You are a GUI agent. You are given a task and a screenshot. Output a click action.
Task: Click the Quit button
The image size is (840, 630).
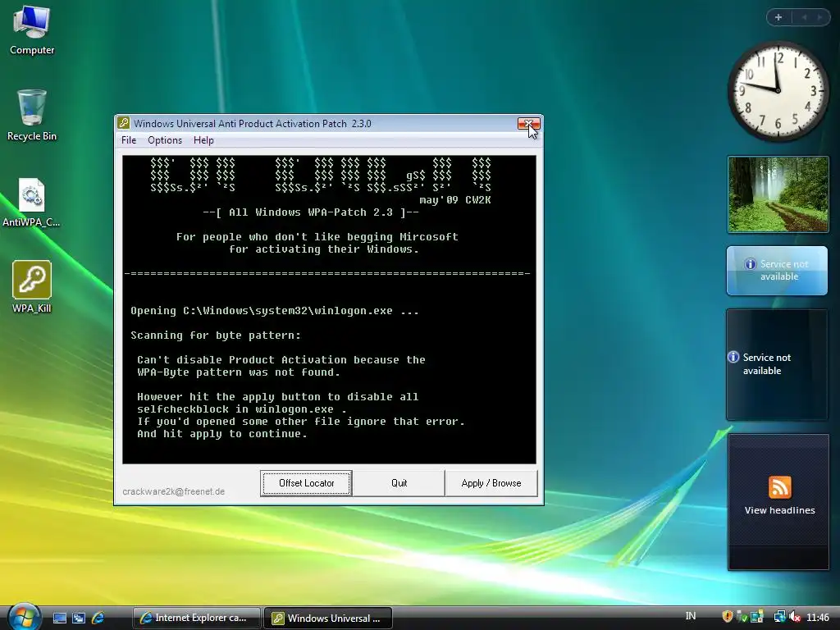(399, 483)
